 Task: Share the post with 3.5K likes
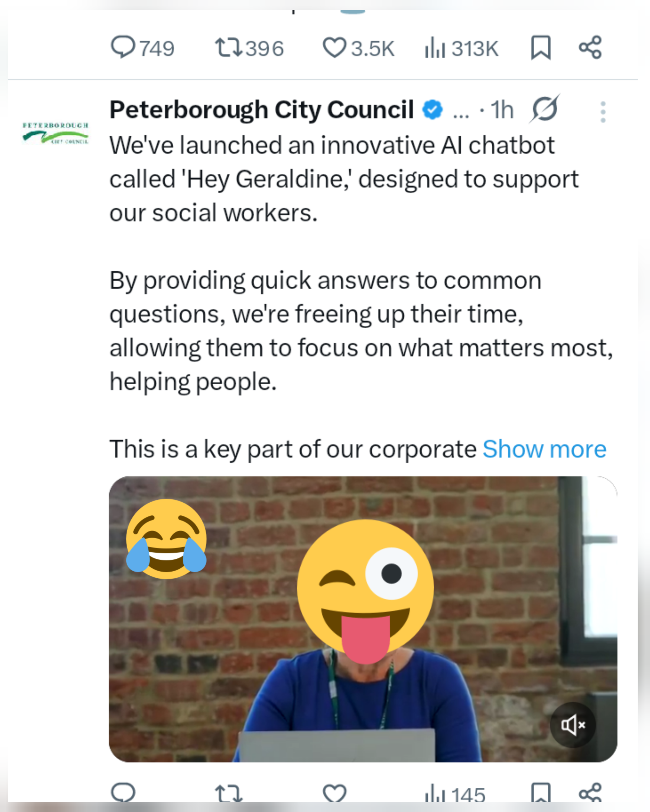590,48
